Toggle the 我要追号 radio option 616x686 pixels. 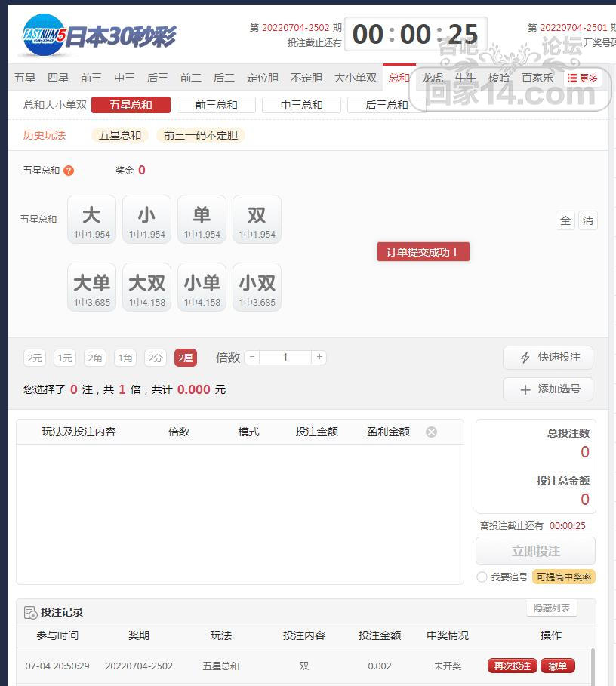[482, 577]
